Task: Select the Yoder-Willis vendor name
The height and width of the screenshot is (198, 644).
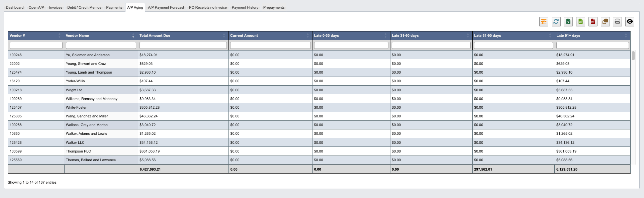Action: coord(75,81)
